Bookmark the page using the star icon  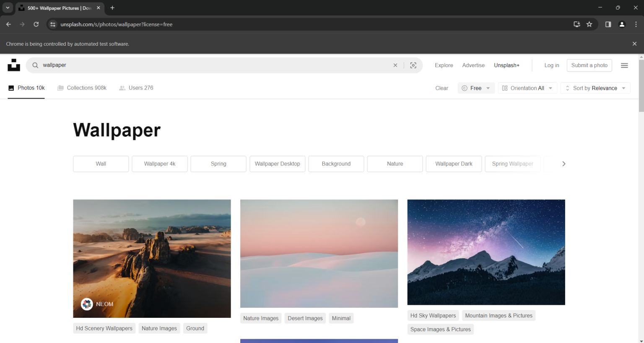tap(589, 24)
